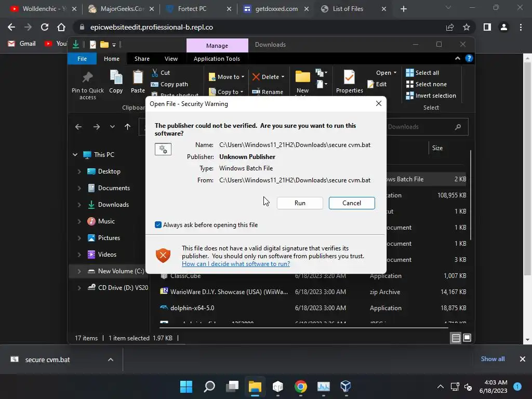Open Explorer recent locations dropdown
The image size is (532, 399).
112,127
